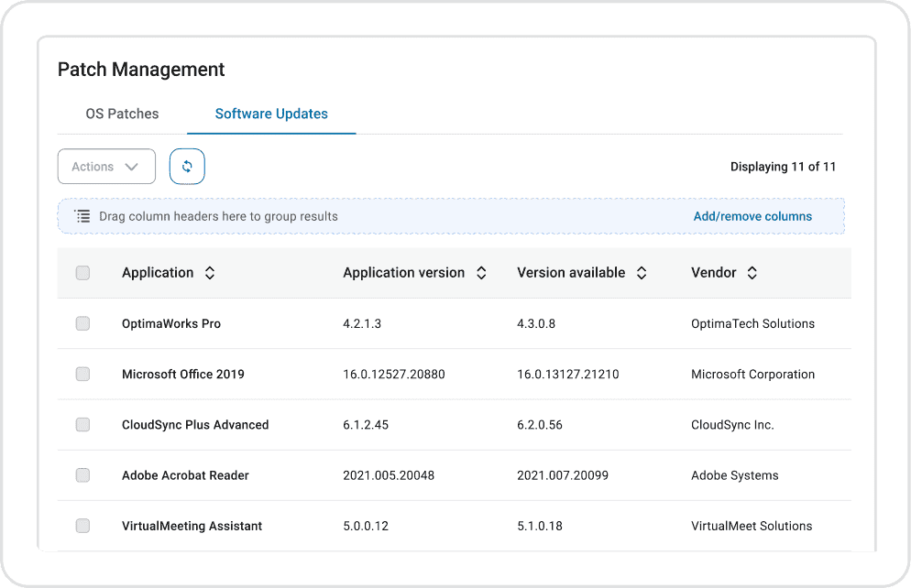Click available version 16.0.13127.21210
The image size is (911, 588).
568,374
